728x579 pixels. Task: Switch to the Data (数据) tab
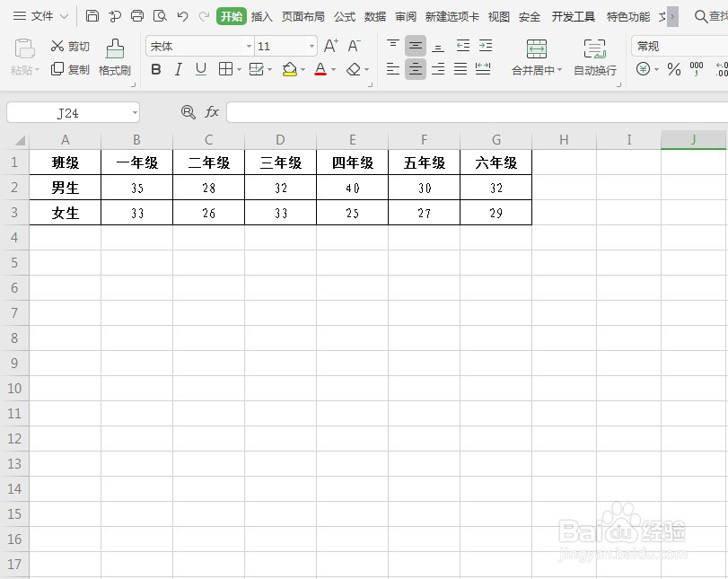pyautogui.click(x=375, y=17)
